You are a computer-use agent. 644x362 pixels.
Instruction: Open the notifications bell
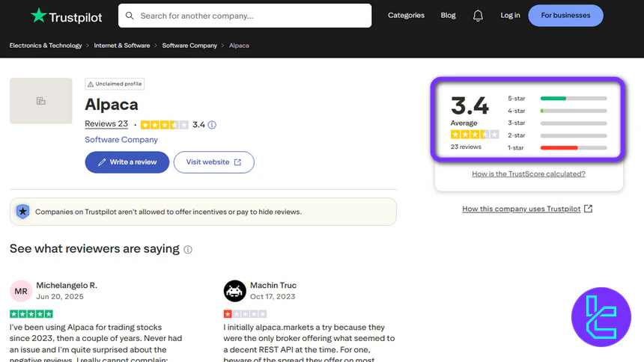tap(478, 16)
